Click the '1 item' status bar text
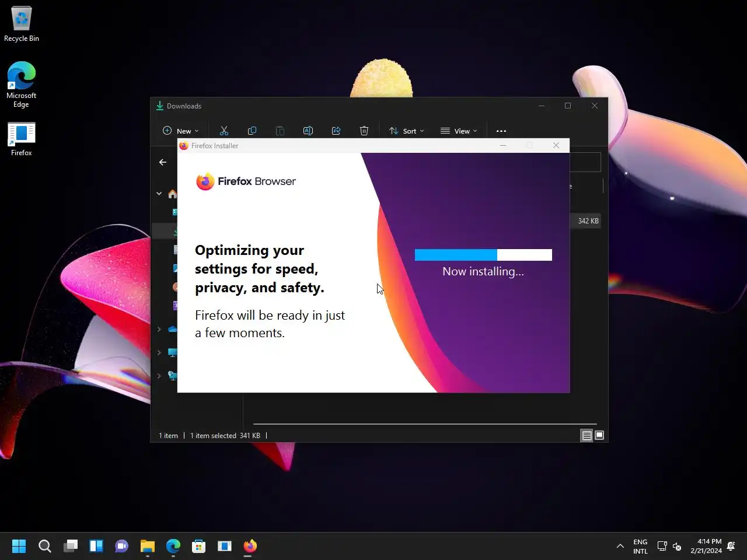This screenshot has width=747, height=560. pyautogui.click(x=168, y=436)
